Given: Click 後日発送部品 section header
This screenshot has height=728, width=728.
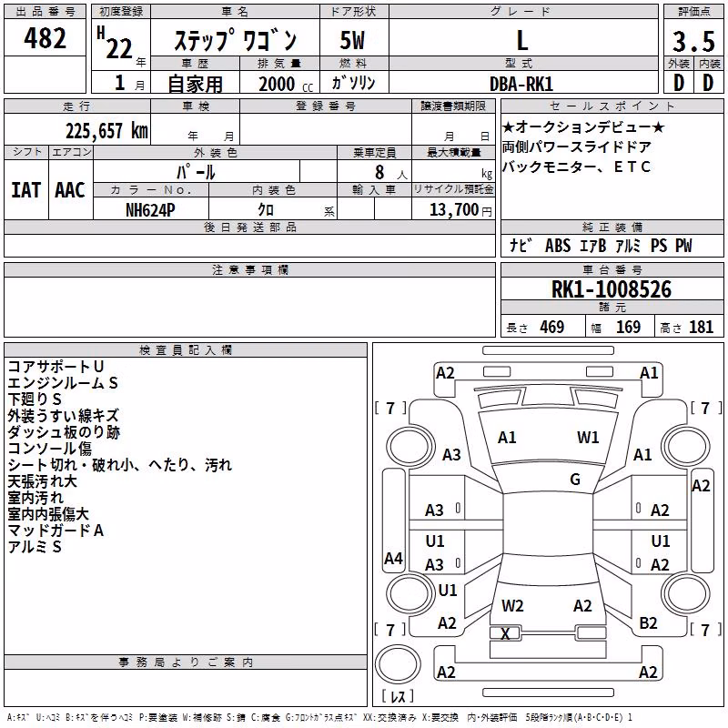Looking at the screenshot, I should [x=249, y=227].
